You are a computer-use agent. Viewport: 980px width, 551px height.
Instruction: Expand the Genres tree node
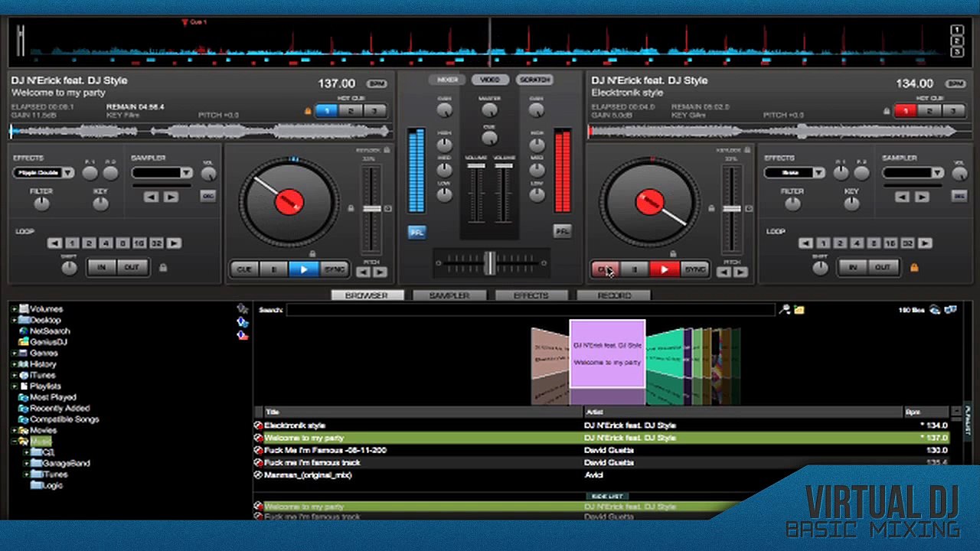click(15, 354)
